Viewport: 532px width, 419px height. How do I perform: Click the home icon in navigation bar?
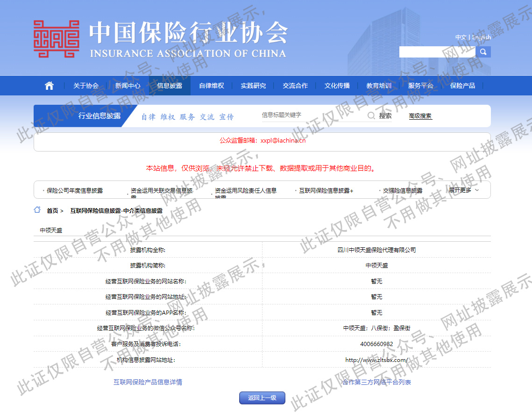[x=49, y=86]
